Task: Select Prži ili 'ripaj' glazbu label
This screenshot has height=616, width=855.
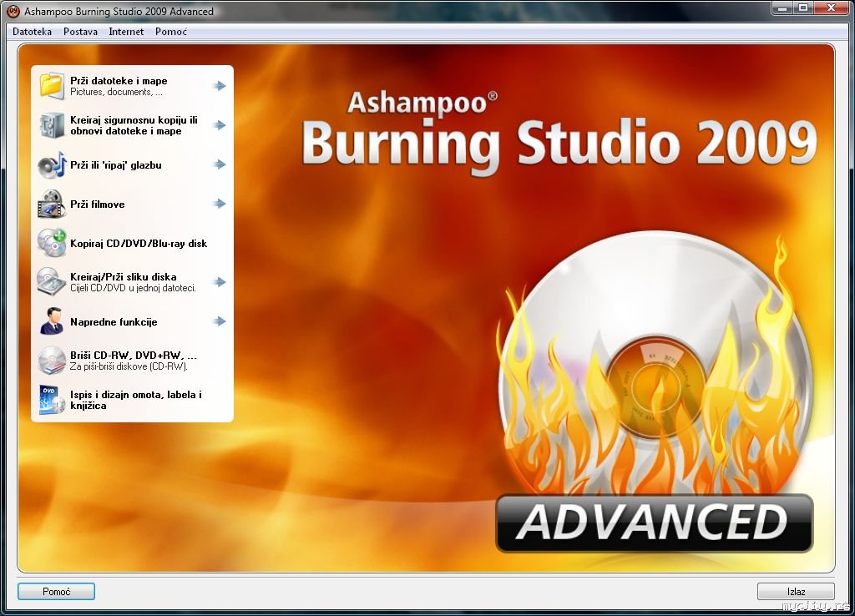Action: pyautogui.click(x=115, y=164)
